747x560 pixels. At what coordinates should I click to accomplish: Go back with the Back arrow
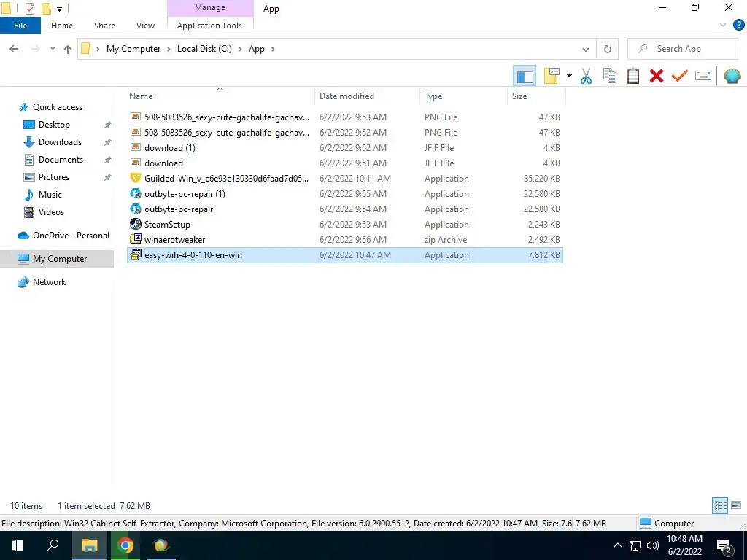click(x=14, y=49)
